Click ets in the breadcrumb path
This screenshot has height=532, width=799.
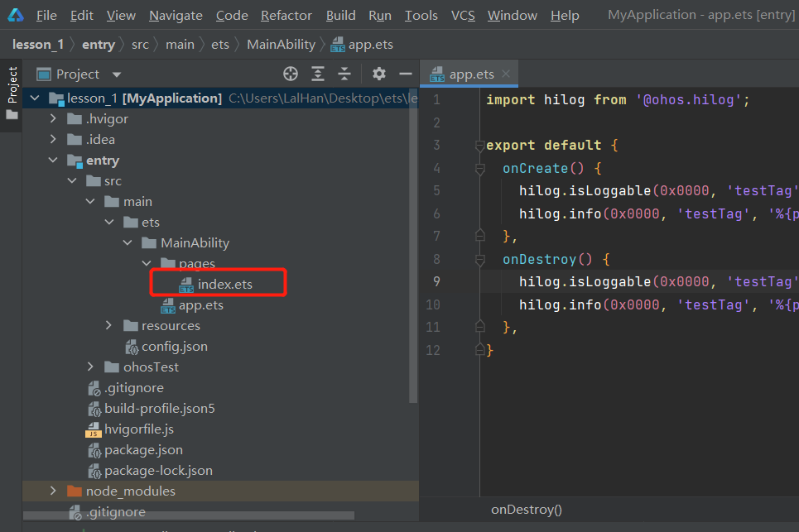coord(220,45)
